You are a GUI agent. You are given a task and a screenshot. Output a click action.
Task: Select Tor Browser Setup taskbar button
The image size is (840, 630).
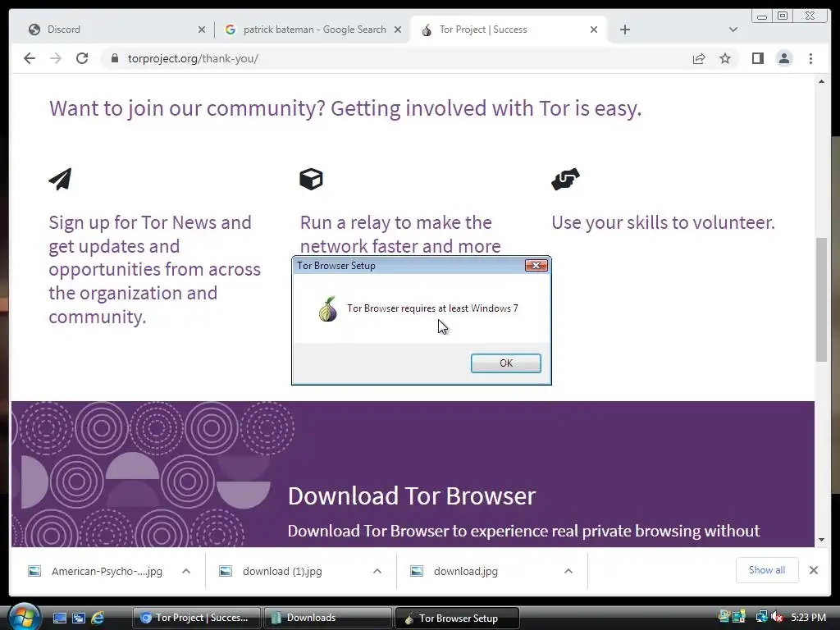point(457,619)
